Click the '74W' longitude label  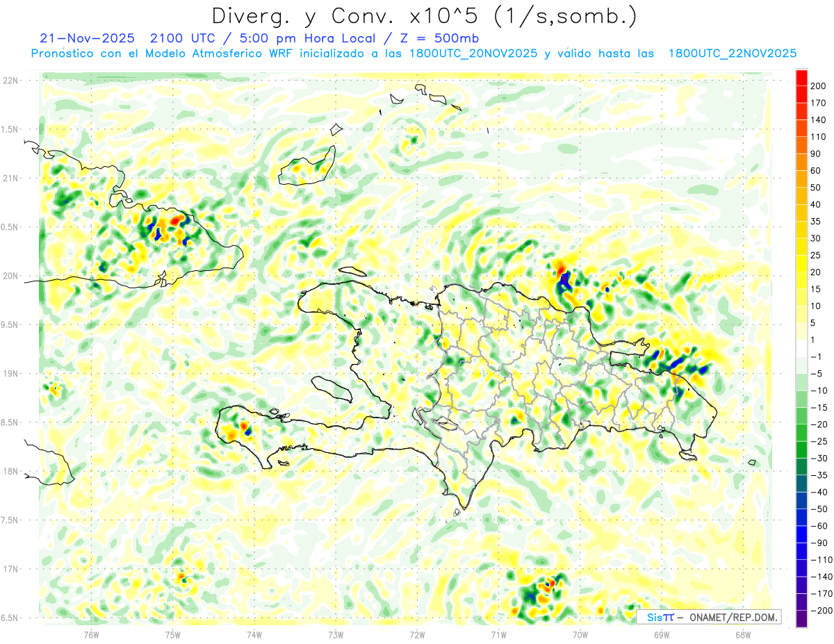pyautogui.click(x=254, y=634)
